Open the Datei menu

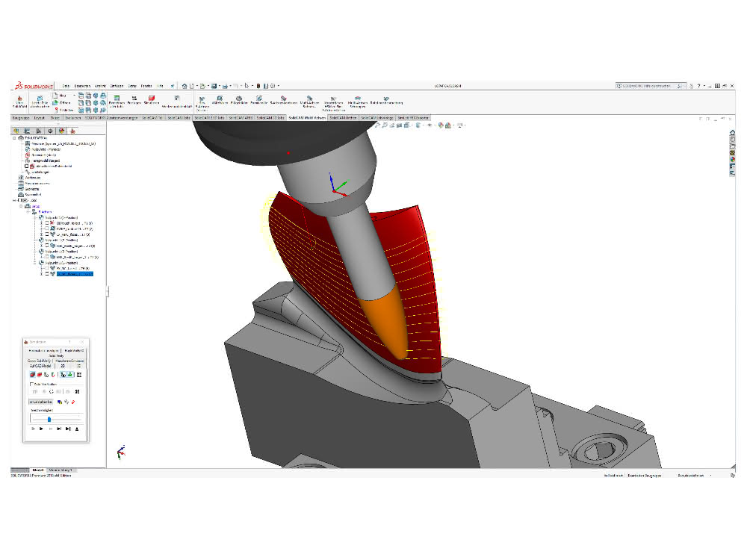point(66,86)
